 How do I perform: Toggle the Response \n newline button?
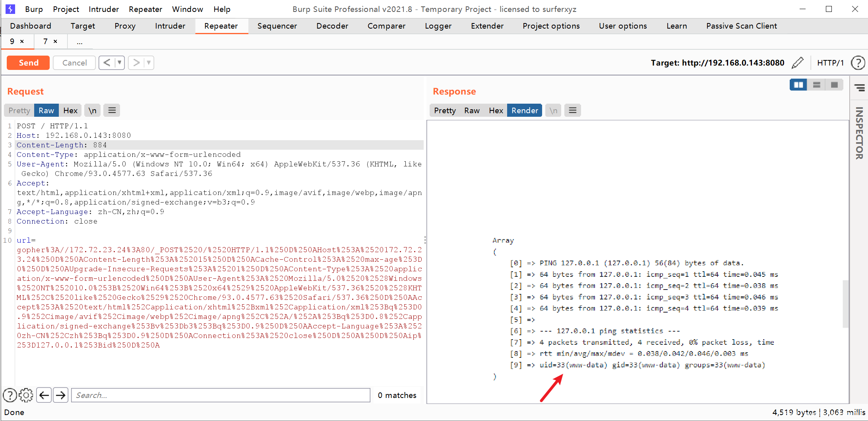pyautogui.click(x=553, y=110)
